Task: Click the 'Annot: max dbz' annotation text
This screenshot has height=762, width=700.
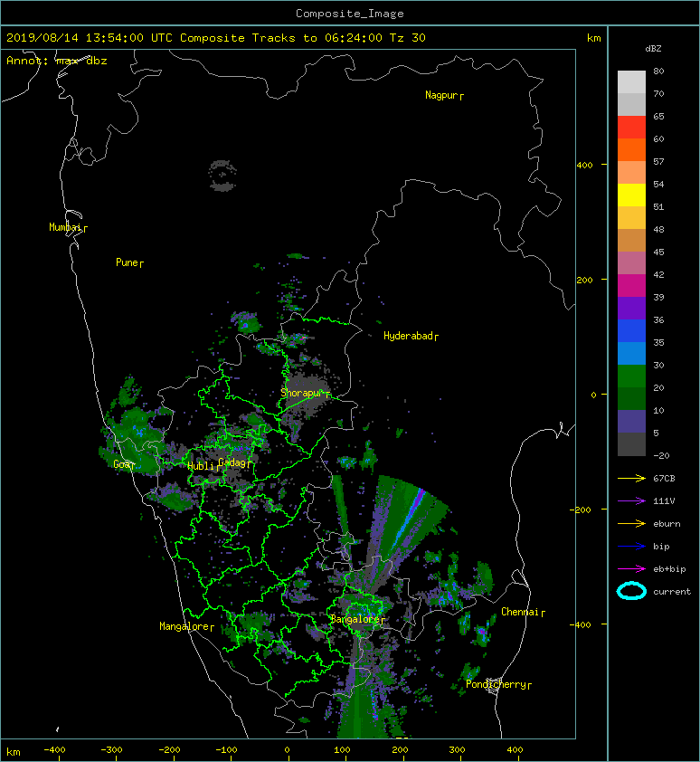Action: click(57, 61)
